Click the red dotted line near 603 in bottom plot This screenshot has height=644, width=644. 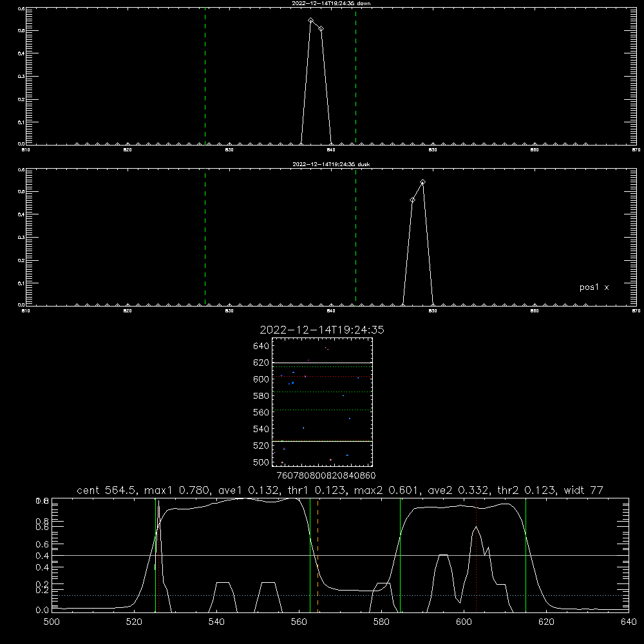(477, 554)
